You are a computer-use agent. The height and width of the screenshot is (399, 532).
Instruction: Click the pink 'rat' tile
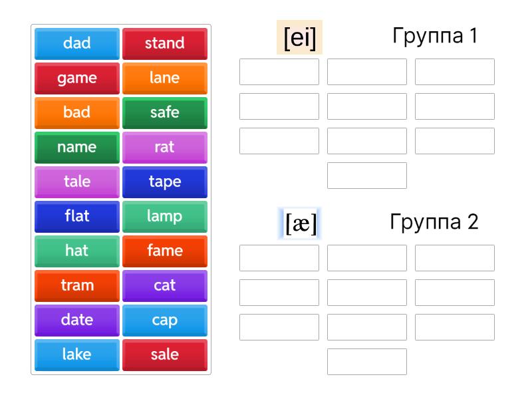[165, 148]
